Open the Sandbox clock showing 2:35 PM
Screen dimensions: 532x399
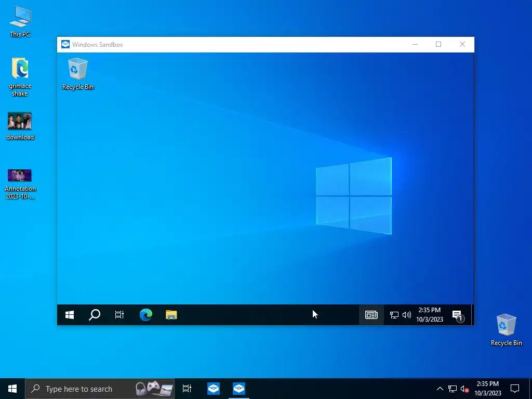pyautogui.click(x=430, y=315)
